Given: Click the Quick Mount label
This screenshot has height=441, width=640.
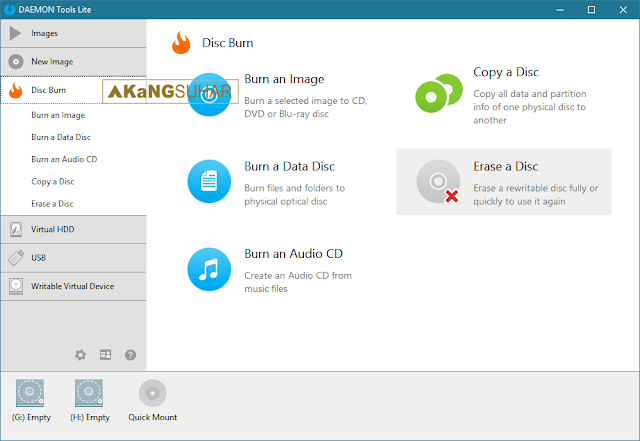Looking at the screenshot, I should click(153, 417).
